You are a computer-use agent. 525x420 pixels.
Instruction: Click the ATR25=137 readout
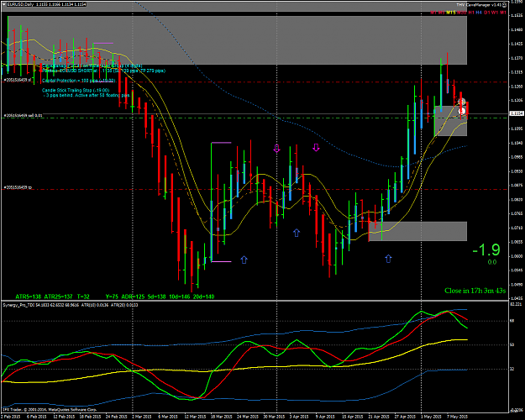point(58,297)
